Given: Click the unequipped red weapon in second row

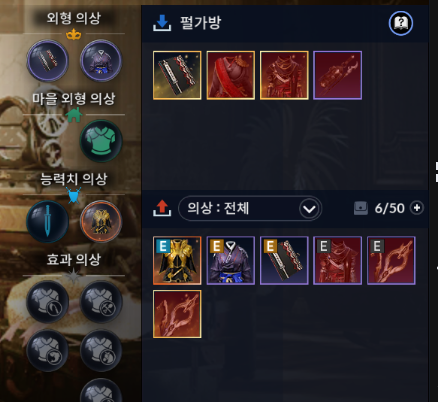Looking at the screenshot, I should pyautogui.click(x=177, y=314).
